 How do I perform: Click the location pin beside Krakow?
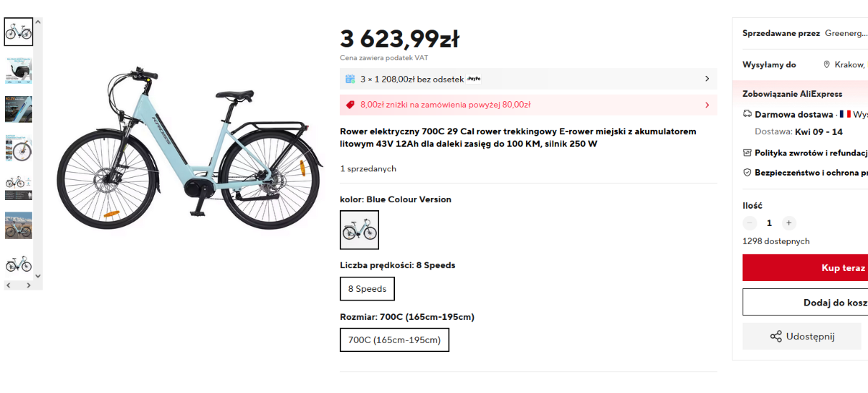click(x=827, y=64)
